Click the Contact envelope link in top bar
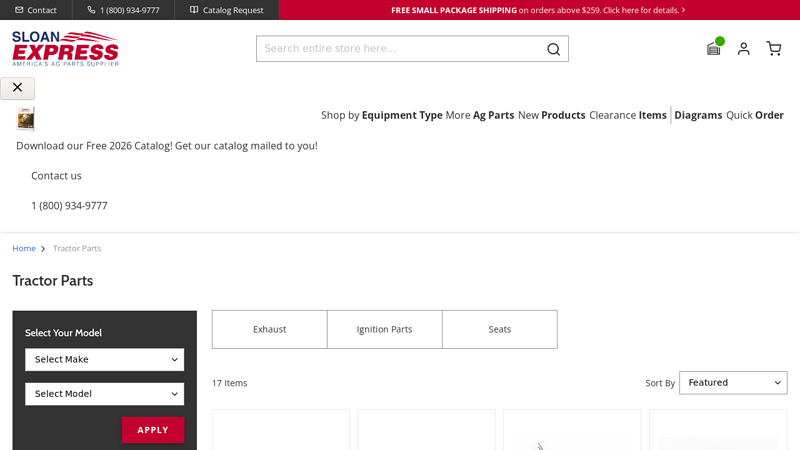800x450 pixels. pyautogui.click(x=36, y=10)
